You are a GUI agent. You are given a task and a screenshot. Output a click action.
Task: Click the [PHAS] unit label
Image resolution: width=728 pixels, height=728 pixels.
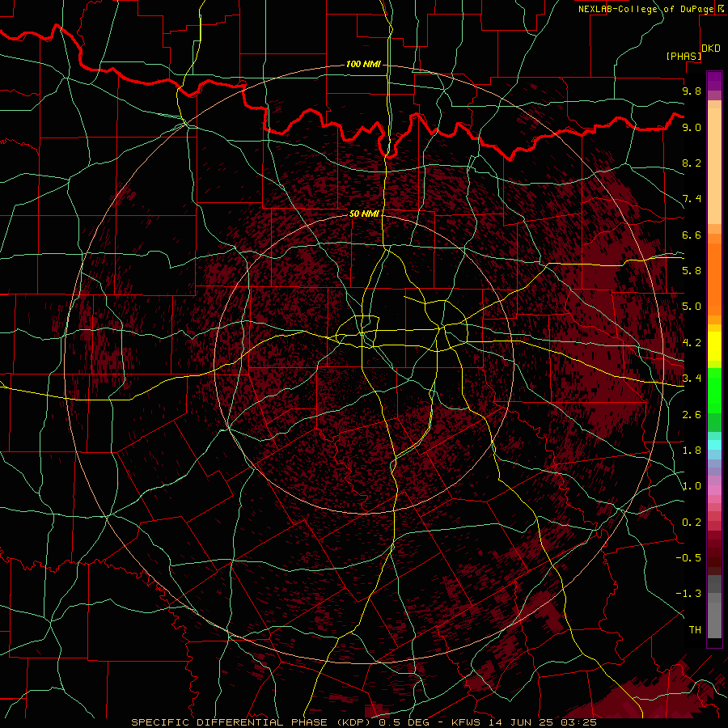[x=684, y=56]
